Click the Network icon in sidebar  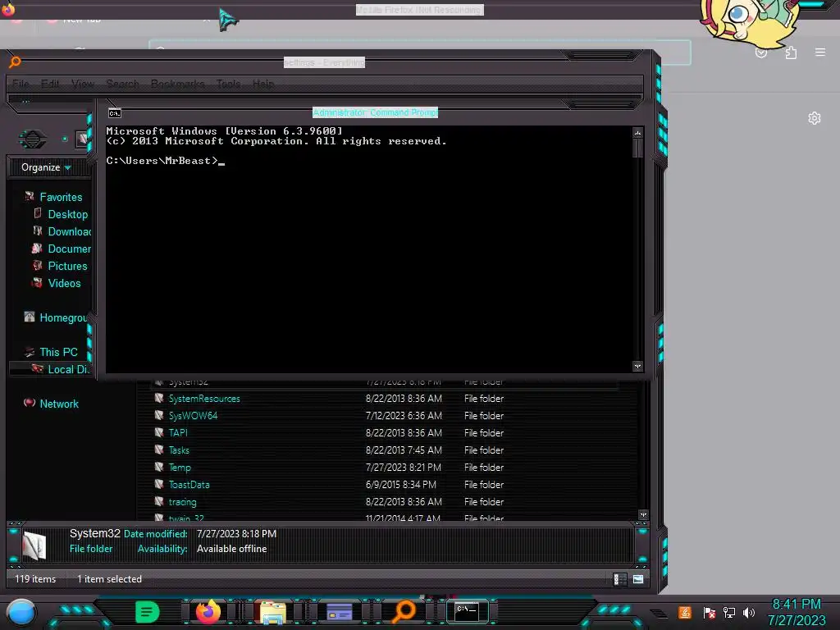[x=30, y=403]
